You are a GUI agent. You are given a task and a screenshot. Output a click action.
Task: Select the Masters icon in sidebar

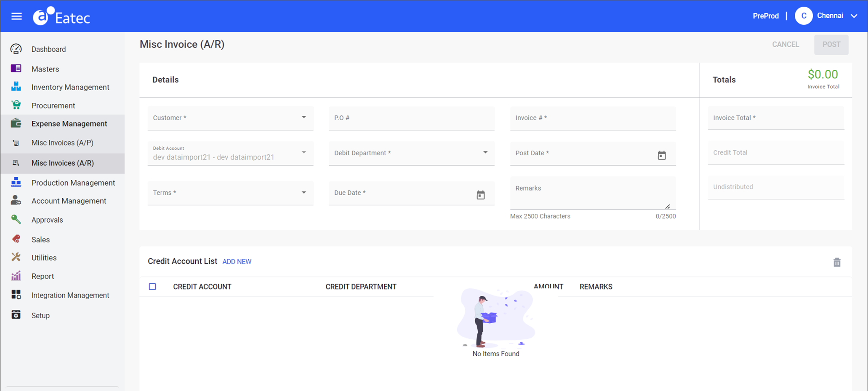coord(16,68)
